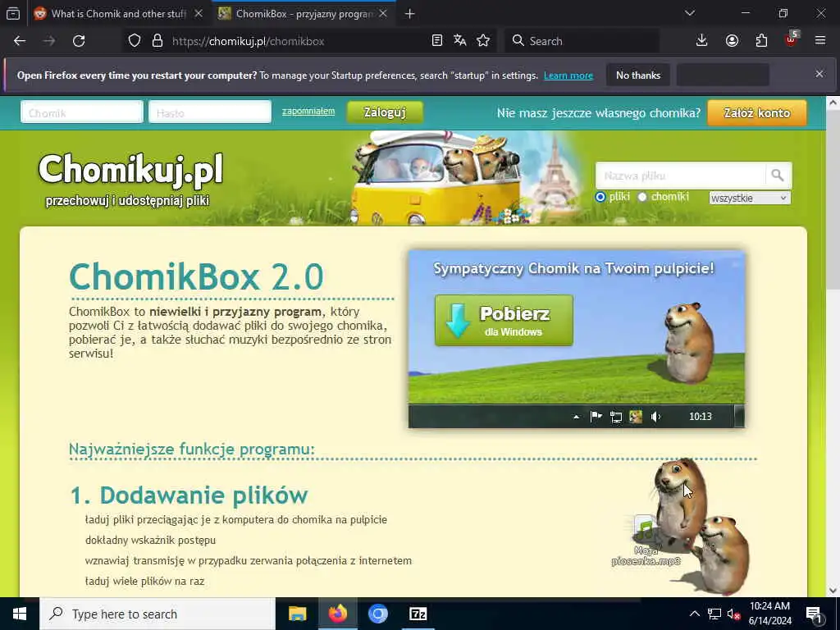The width and height of the screenshot is (840, 630).
Task: Toggle reader view icon
Action: pyautogui.click(x=437, y=41)
